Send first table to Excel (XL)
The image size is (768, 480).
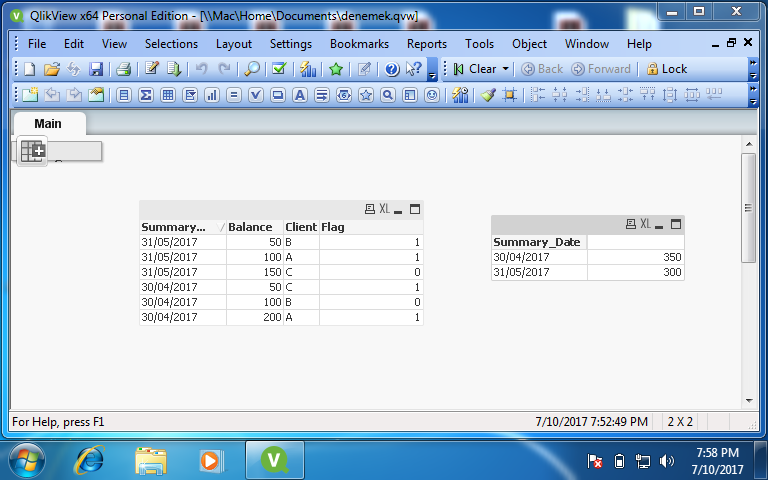point(383,210)
